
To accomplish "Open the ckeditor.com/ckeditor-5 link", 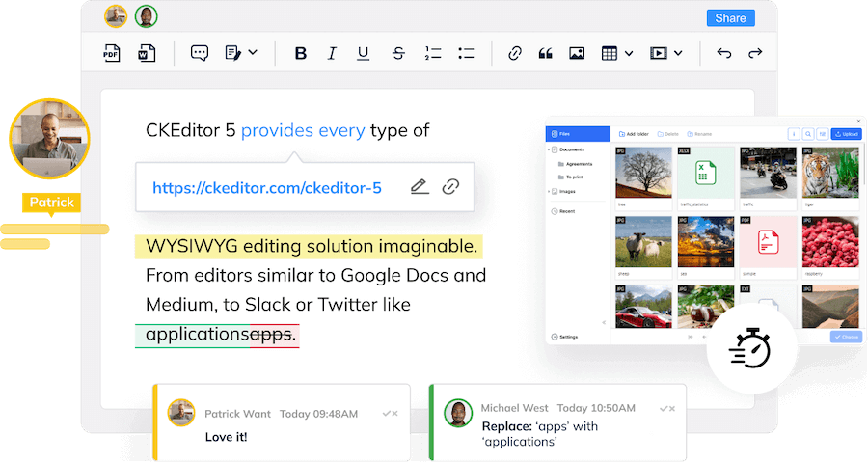I will [x=267, y=188].
